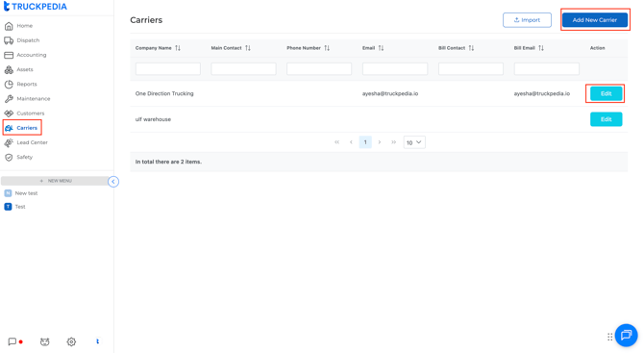Click Add New Carrier button
644x353 pixels.
595,20
